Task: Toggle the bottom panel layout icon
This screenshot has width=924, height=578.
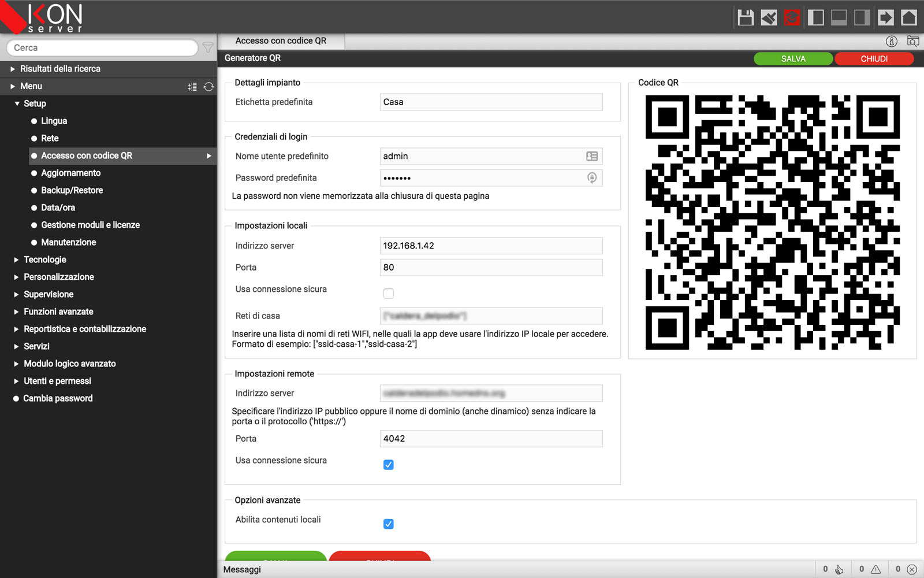Action: [x=839, y=17]
